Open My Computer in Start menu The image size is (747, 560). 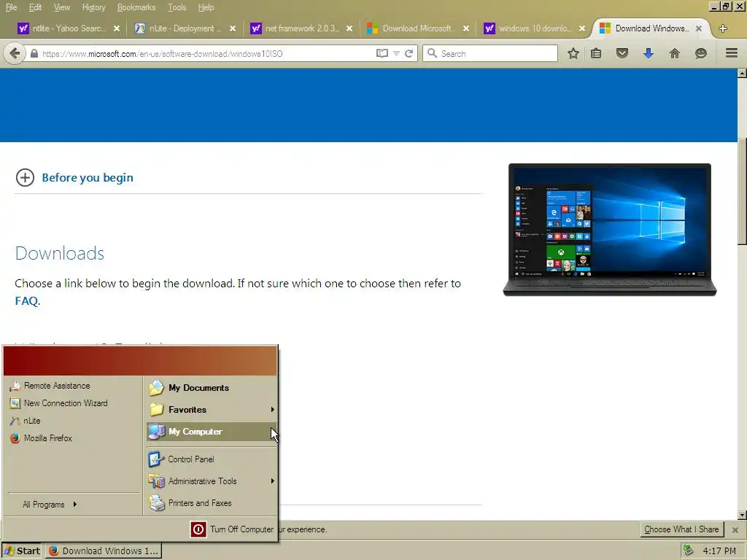[212, 432]
